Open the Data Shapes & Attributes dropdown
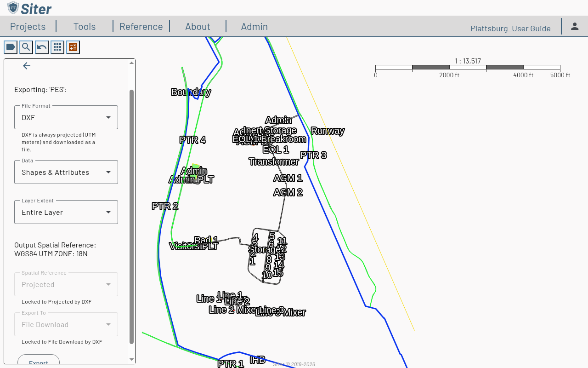This screenshot has width=588, height=368. pos(66,172)
